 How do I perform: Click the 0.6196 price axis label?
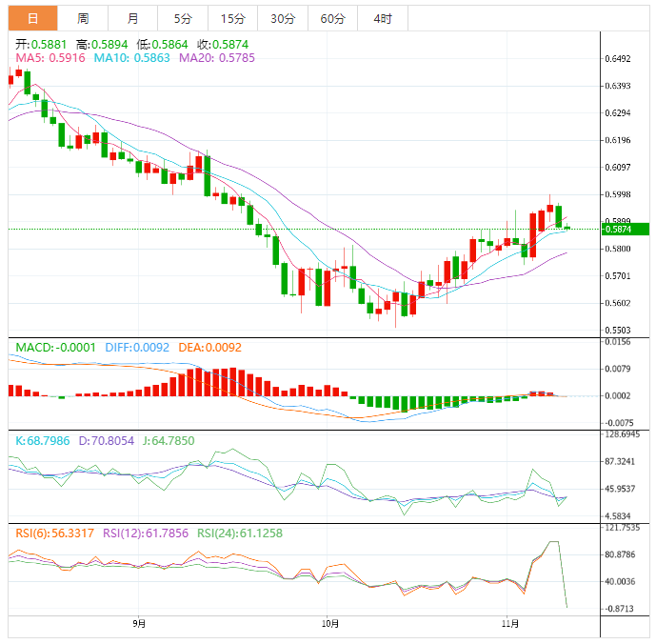(618, 140)
